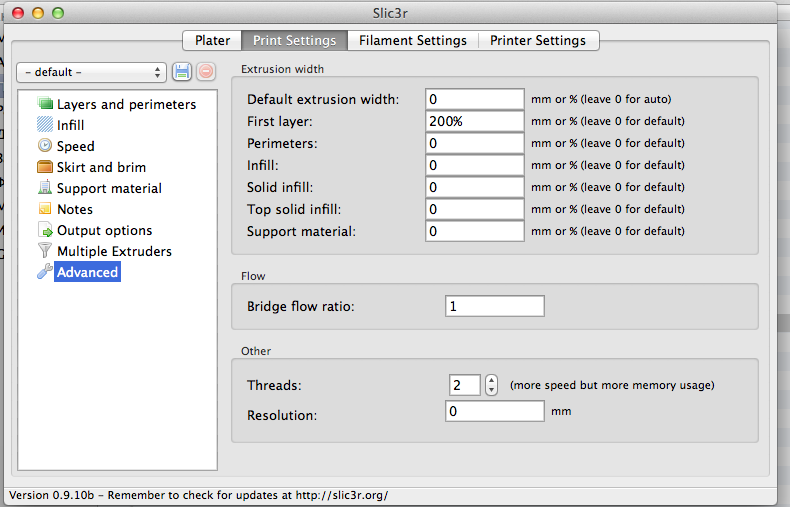Viewport: 790px width, 507px height.
Task: Switch to the Filament Settings tab
Action: 412,40
